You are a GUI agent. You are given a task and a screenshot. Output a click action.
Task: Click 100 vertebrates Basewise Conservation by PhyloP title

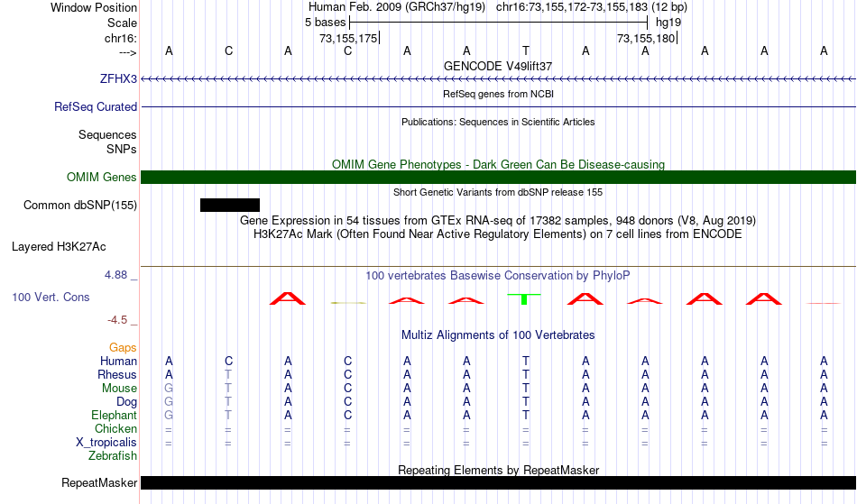(x=498, y=276)
